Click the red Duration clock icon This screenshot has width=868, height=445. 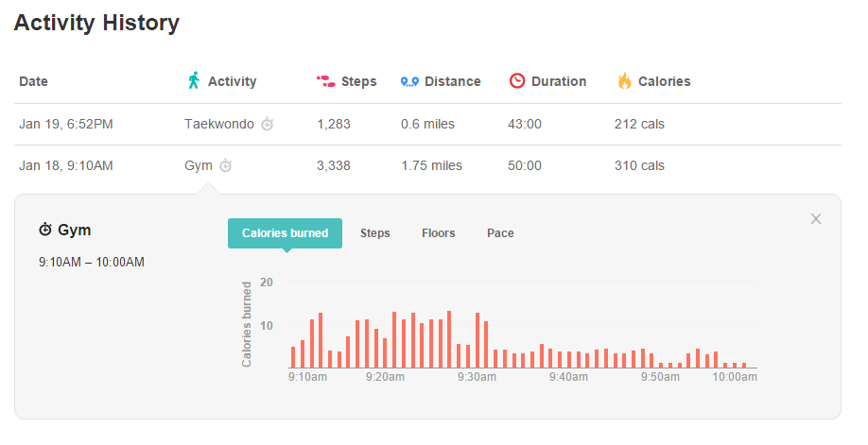[x=517, y=81]
